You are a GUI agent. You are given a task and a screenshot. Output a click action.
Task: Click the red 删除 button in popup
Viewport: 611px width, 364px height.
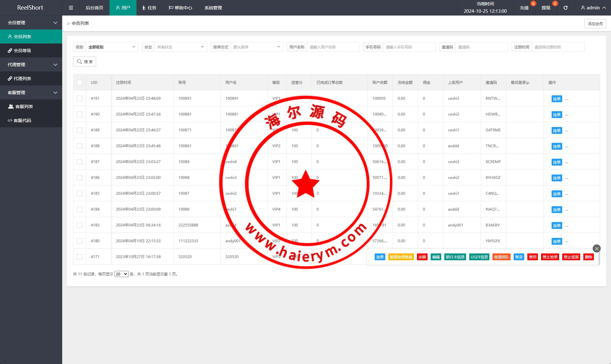tap(588, 257)
